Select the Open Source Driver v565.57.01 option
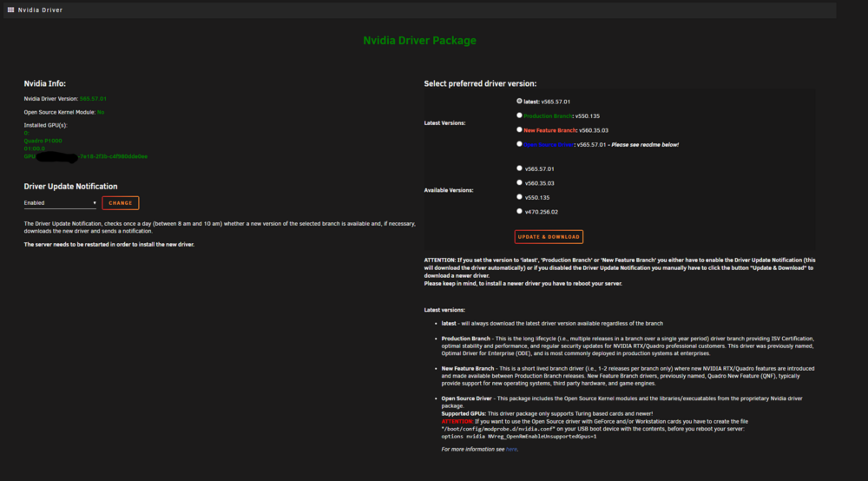 (x=519, y=144)
